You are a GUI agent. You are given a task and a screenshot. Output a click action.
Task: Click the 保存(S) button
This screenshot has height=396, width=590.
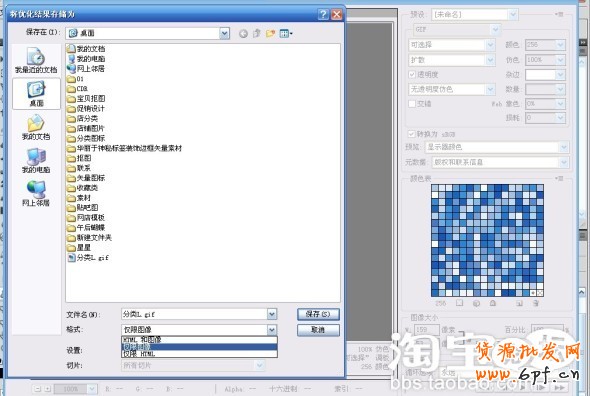(x=318, y=314)
